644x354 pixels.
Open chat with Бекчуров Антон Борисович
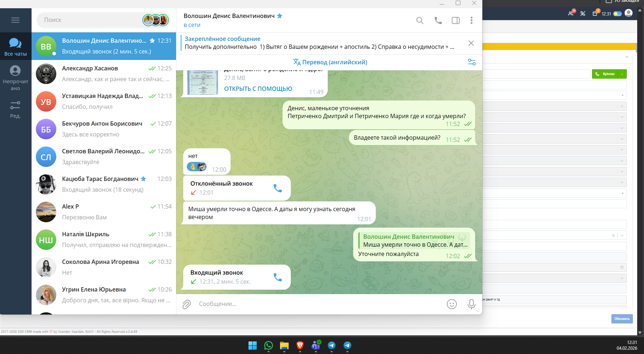(104, 129)
